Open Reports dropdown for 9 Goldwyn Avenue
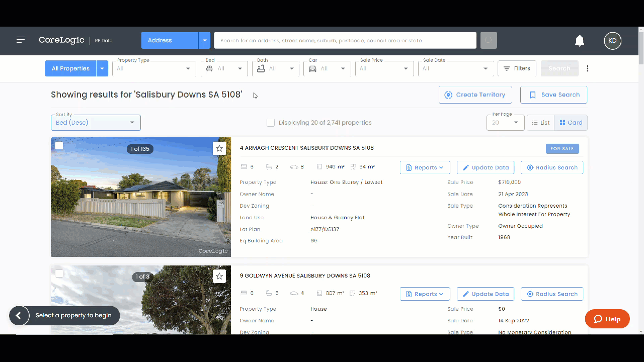The width and height of the screenshot is (644, 362). pyautogui.click(x=425, y=294)
